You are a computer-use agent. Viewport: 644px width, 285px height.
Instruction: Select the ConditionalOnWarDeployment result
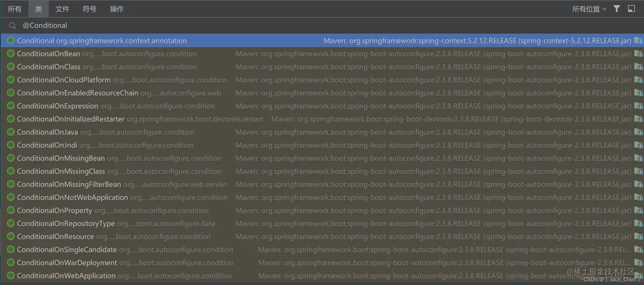322,263
